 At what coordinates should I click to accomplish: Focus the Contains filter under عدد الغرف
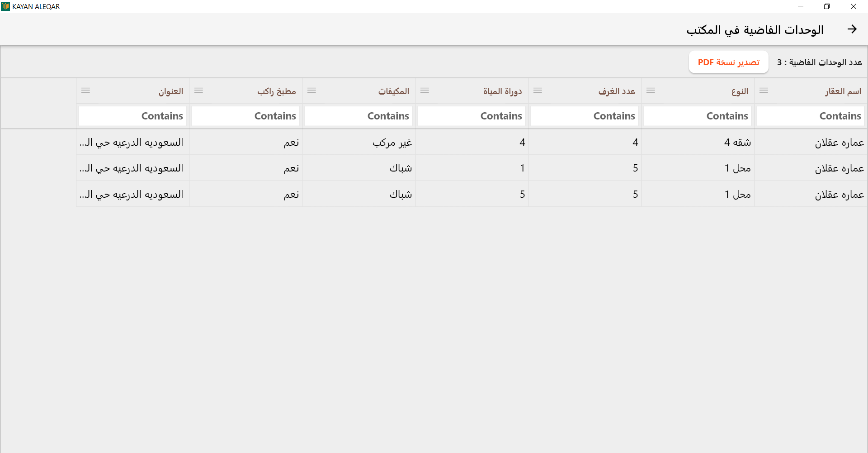click(584, 116)
